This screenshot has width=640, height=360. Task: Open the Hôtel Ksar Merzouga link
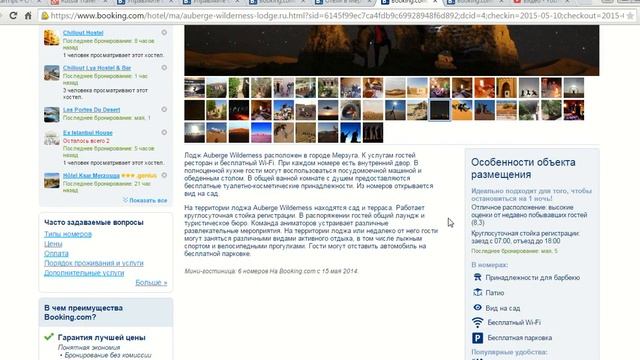coord(91,176)
